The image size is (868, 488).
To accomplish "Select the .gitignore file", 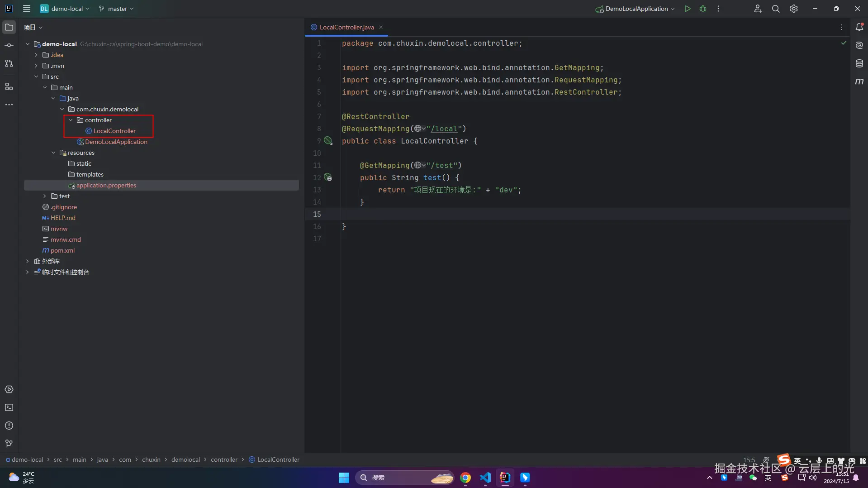I will (x=64, y=207).
